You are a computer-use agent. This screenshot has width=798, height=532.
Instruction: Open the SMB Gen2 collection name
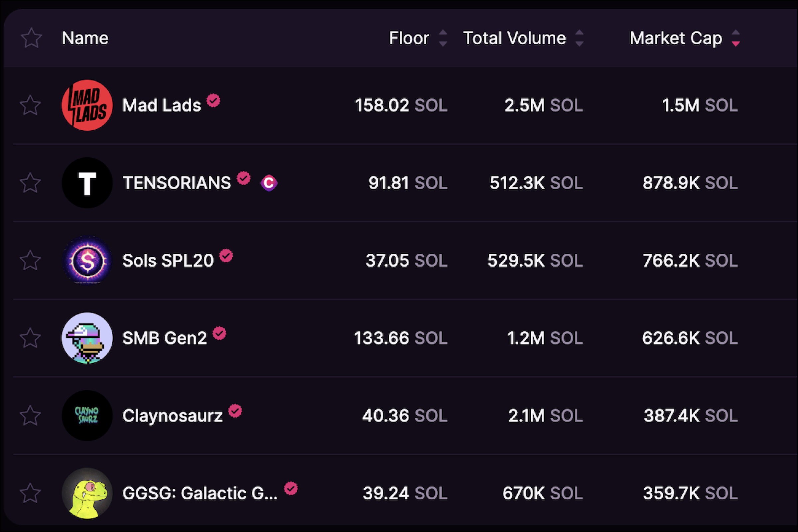165,338
